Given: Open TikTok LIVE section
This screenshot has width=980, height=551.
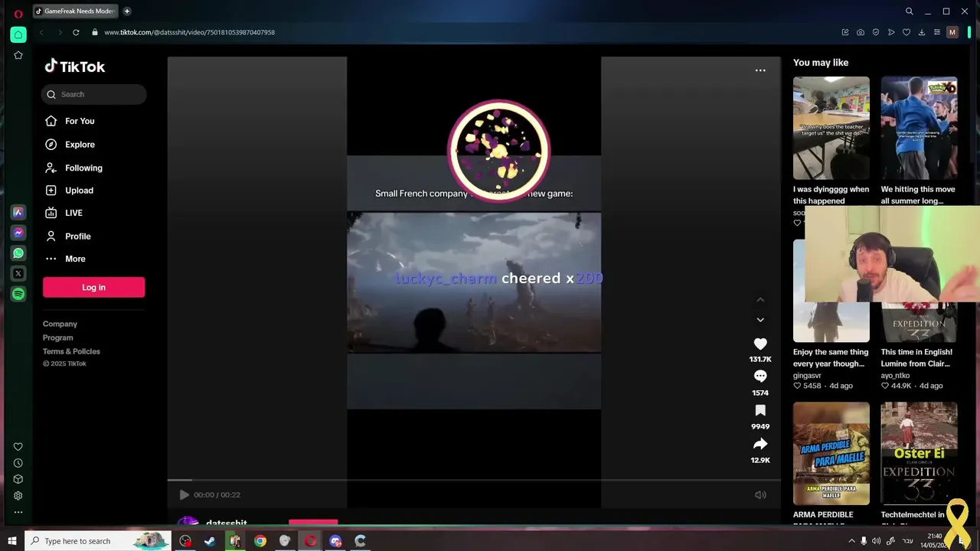Looking at the screenshot, I should tap(73, 213).
